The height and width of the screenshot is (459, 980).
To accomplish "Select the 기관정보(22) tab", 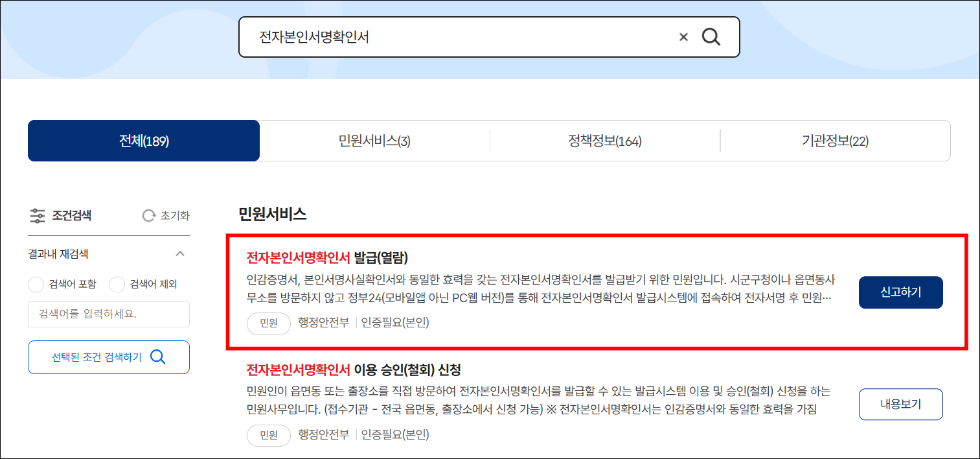I will coord(835,141).
